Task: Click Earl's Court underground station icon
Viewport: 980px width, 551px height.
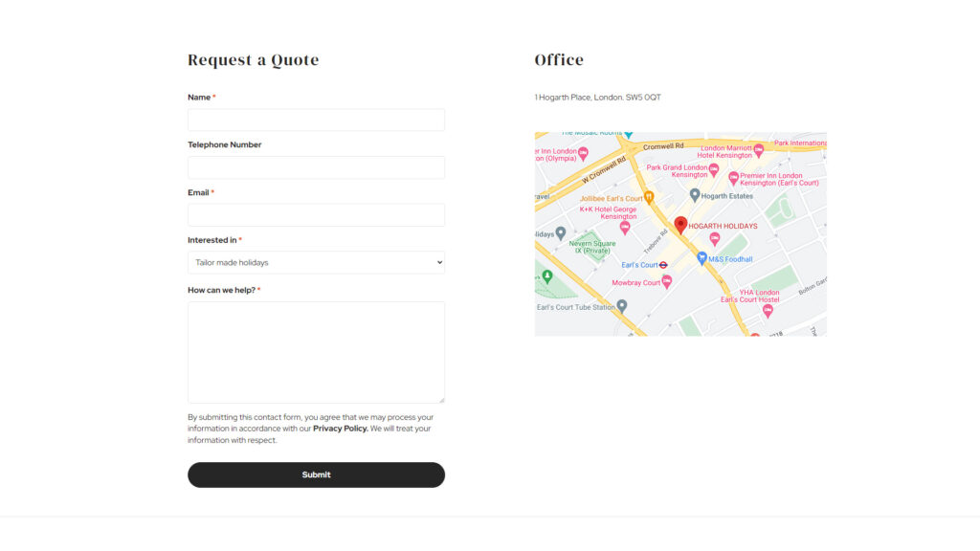Action: coord(663,265)
